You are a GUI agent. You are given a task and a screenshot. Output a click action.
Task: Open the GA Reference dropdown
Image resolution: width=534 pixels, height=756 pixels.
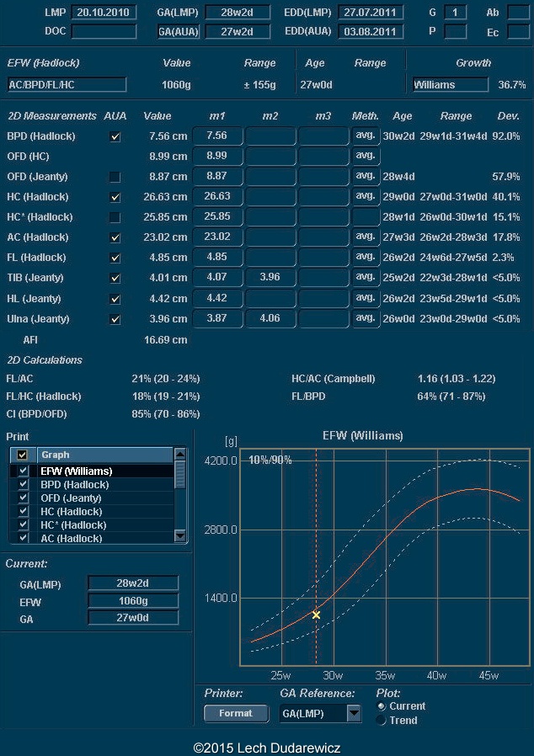click(354, 713)
